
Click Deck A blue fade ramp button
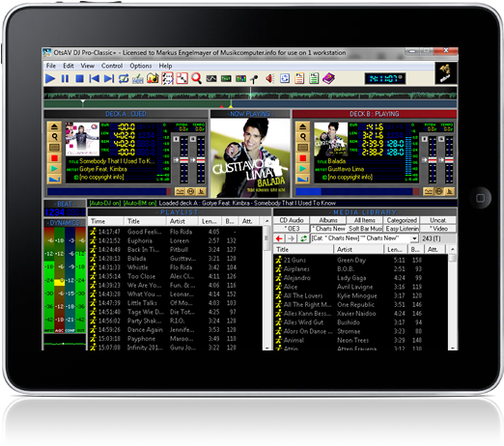(x=54, y=179)
